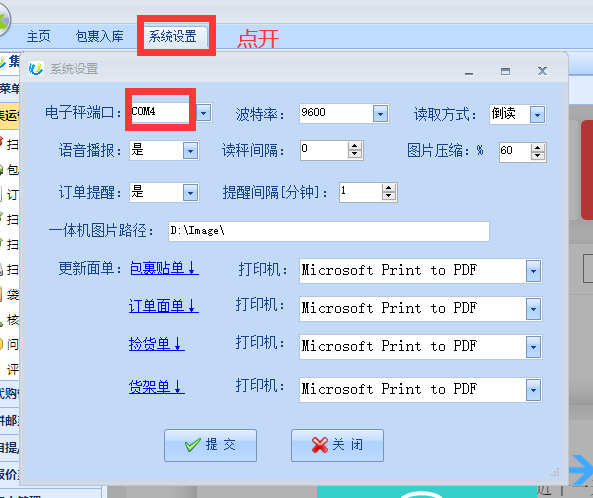Expand the printer dropdown for 包裹贴单
This screenshot has width=593, height=498.
coord(533,271)
